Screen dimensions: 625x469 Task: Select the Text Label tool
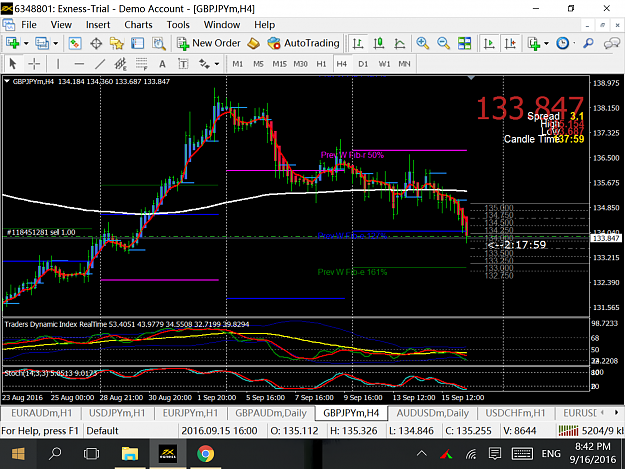(x=183, y=64)
